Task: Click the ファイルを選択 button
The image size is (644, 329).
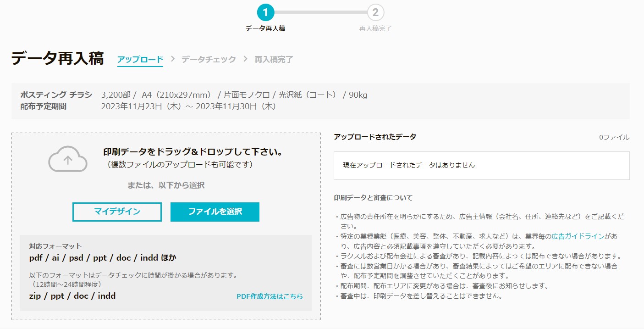Action: 215,212
